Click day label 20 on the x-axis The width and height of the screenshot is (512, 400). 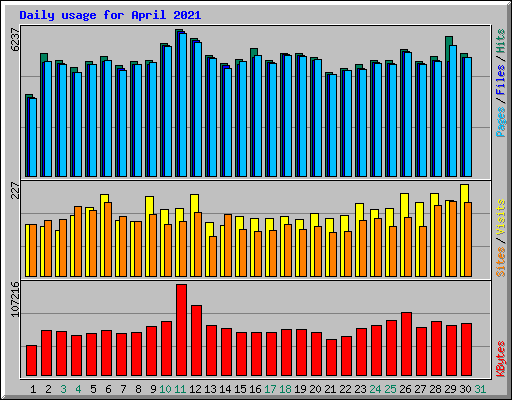pos(315,389)
